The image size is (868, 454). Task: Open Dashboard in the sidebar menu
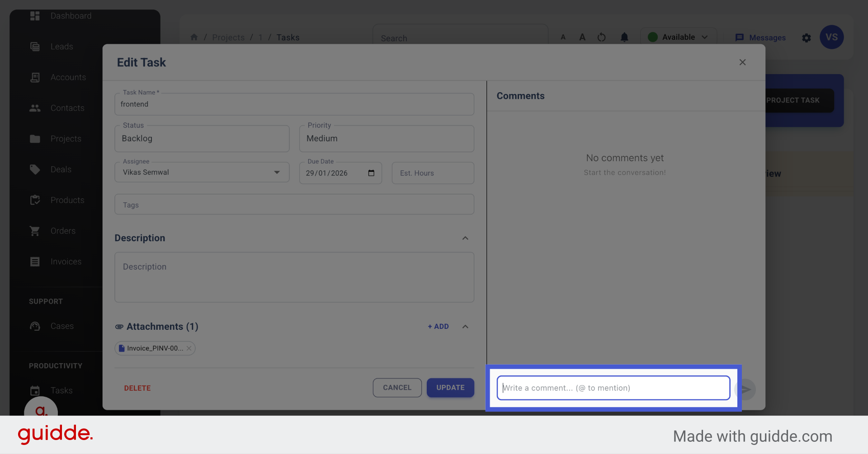point(71,16)
